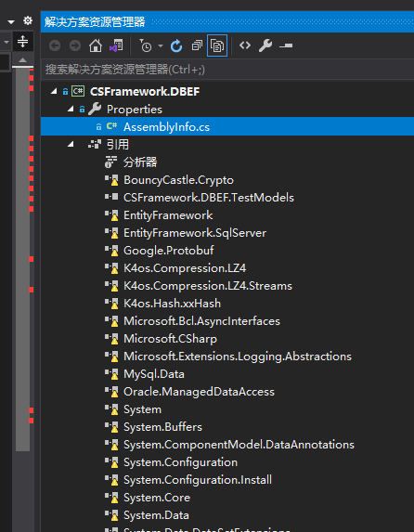Select EntityFramework reference
Image resolution: width=414 pixels, height=532 pixels.
[x=168, y=215]
